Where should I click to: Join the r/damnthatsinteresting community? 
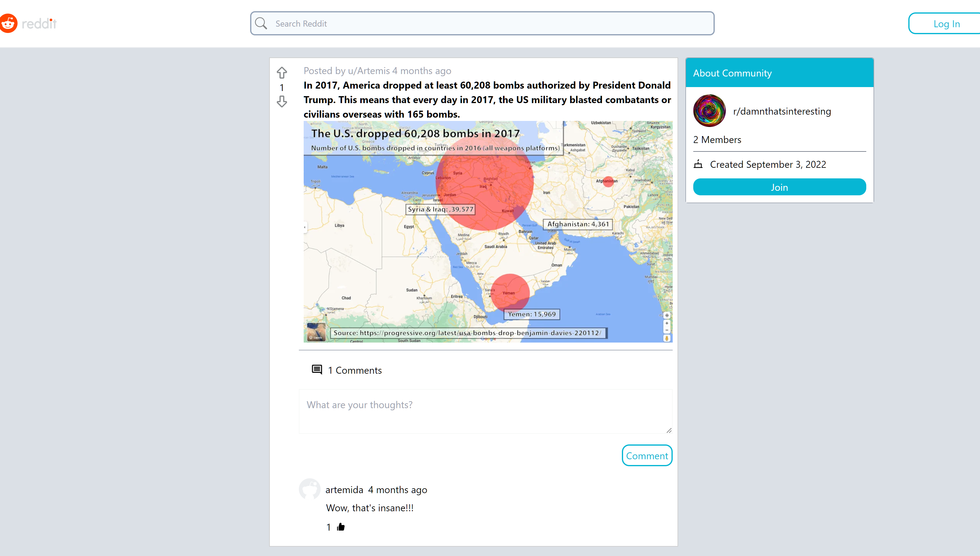pyautogui.click(x=779, y=187)
